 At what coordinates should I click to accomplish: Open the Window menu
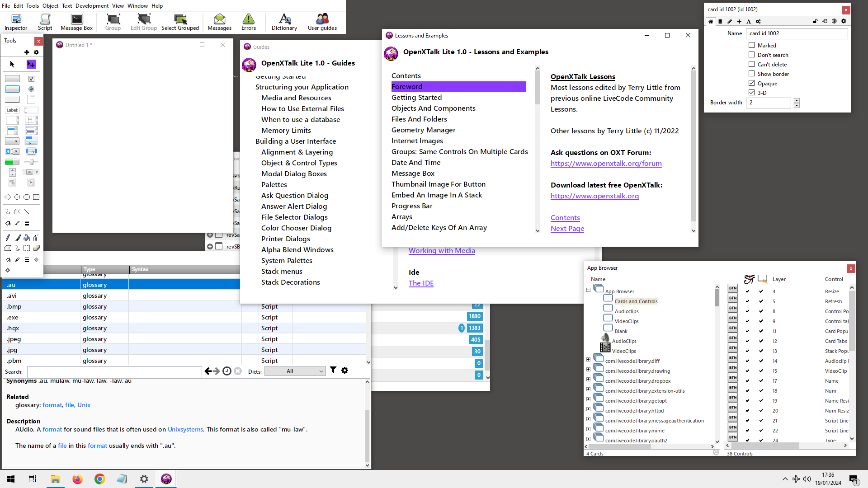click(x=137, y=5)
